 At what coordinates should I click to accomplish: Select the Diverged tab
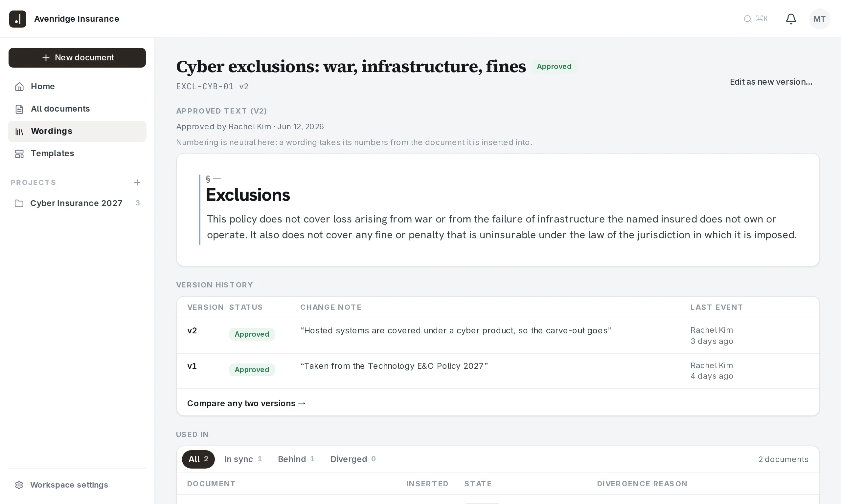click(x=352, y=459)
